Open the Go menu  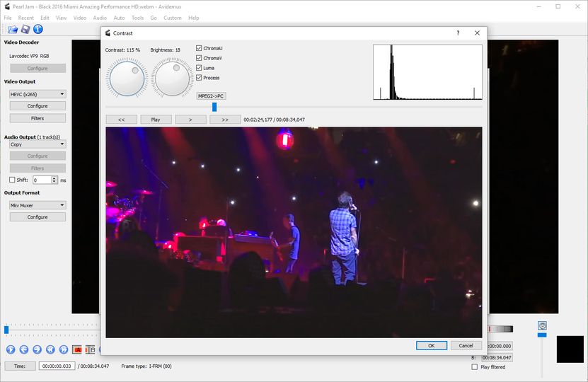tap(154, 18)
